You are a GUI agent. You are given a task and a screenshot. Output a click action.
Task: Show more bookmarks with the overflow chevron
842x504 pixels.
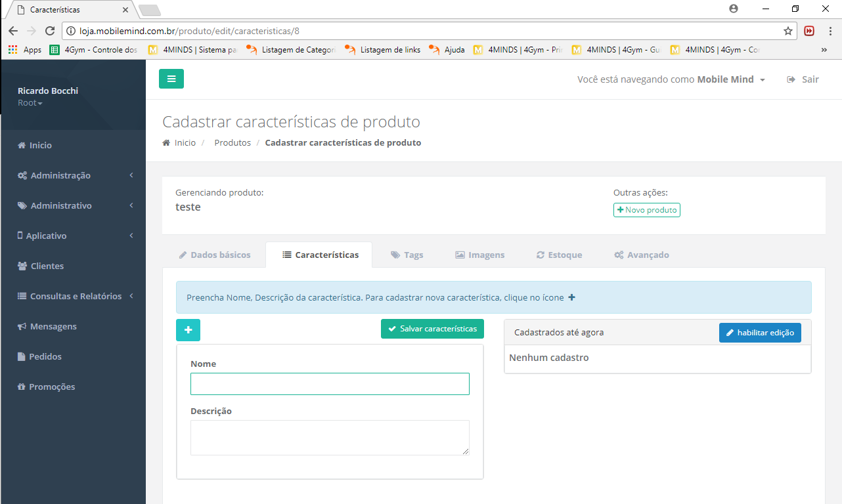point(824,50)
